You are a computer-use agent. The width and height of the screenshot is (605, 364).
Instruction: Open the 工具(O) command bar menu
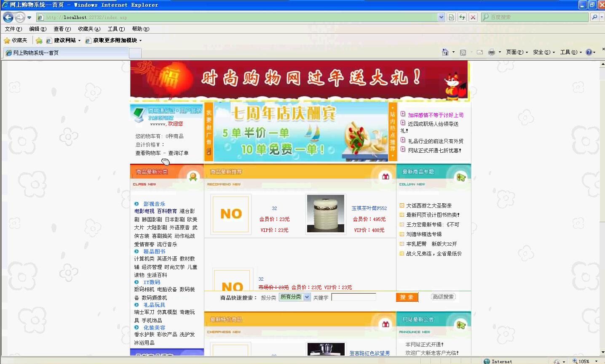(571, 52)
